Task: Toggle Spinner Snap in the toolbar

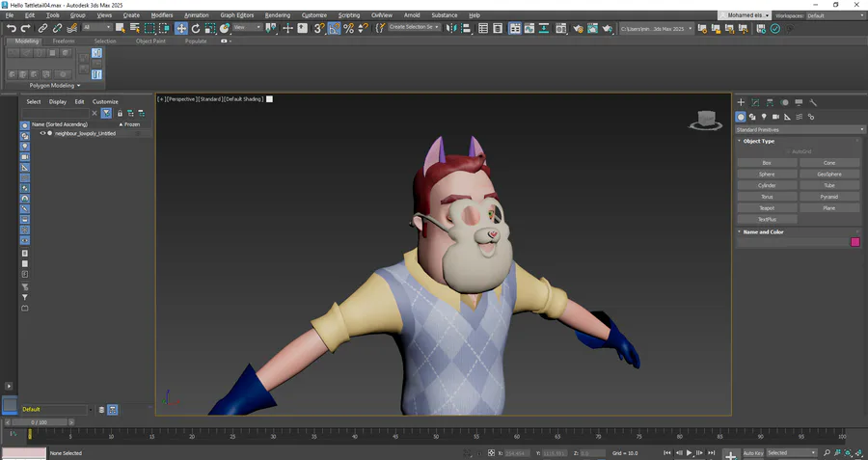Action: click(x=364, y=28)
